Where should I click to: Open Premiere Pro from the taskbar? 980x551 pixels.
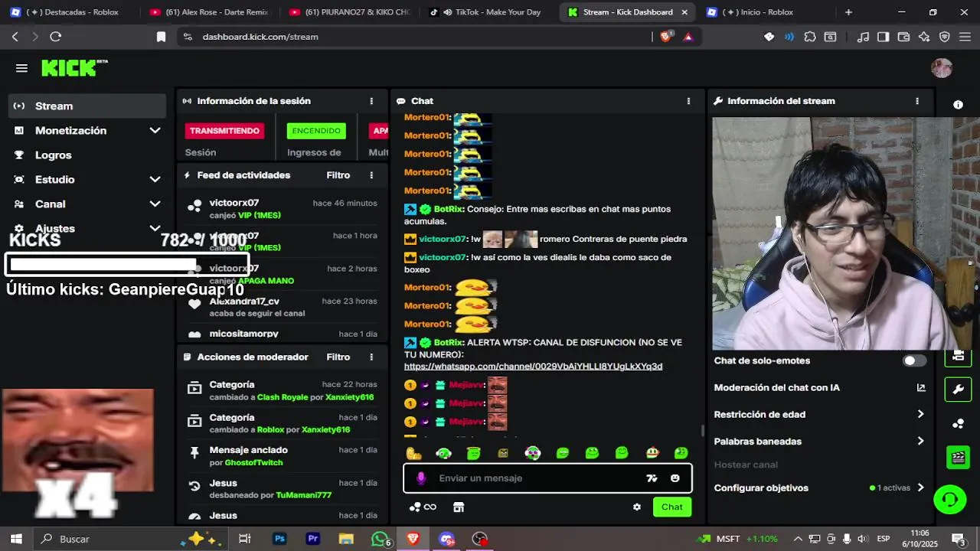[312, 539]
